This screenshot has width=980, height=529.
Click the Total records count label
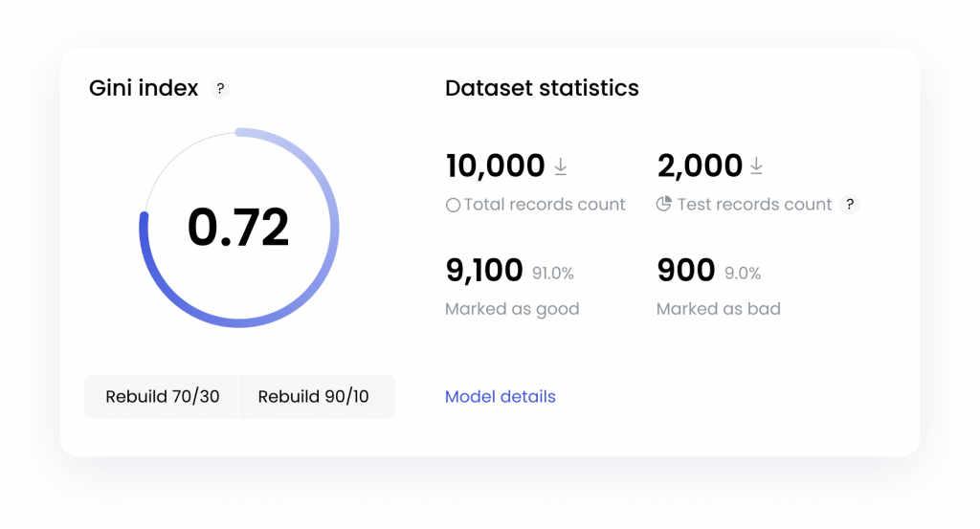(545, 204)
